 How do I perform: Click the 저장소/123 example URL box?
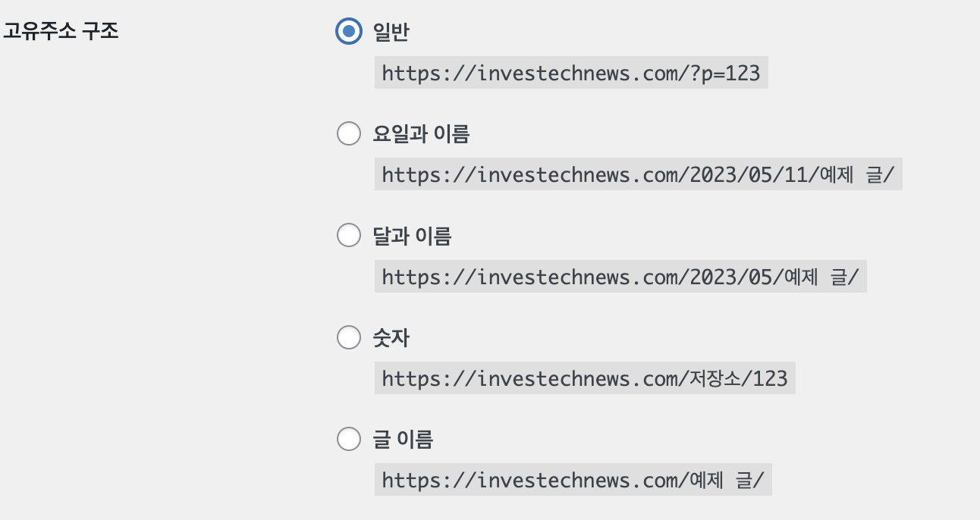[x=584, y=378]
